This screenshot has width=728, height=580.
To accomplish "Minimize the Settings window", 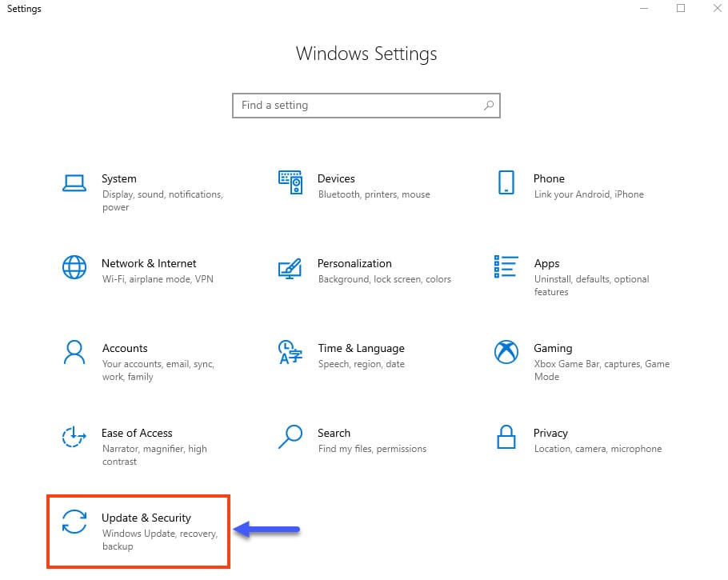I will point(644,8).
